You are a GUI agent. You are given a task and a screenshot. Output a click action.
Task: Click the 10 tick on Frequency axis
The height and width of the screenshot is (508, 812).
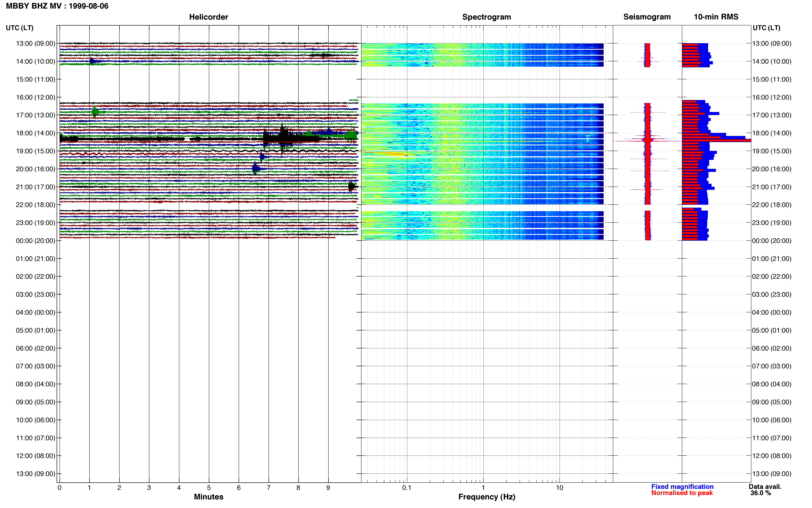[559, 487]
